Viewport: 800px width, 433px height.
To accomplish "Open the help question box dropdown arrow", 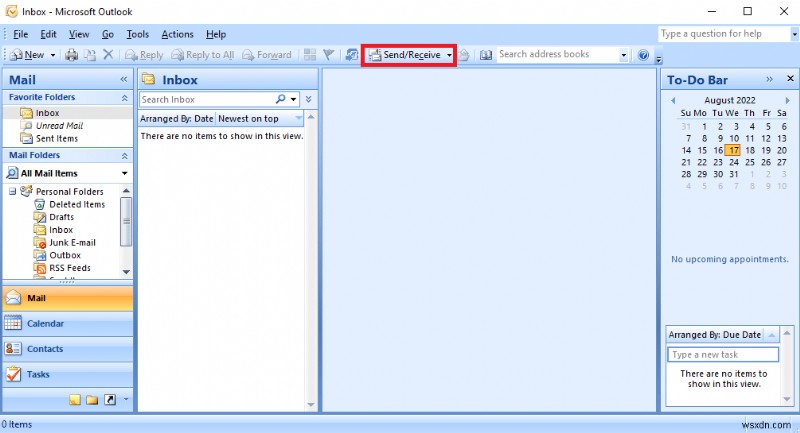I will 794,34.
